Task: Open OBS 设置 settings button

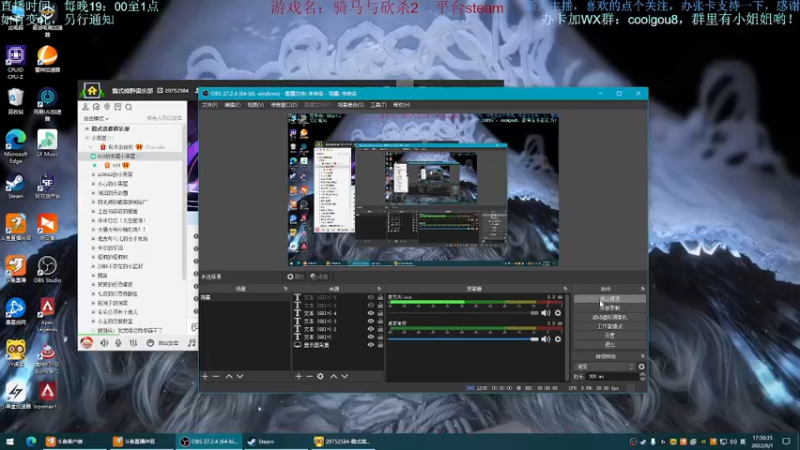Action: [609, 335]
